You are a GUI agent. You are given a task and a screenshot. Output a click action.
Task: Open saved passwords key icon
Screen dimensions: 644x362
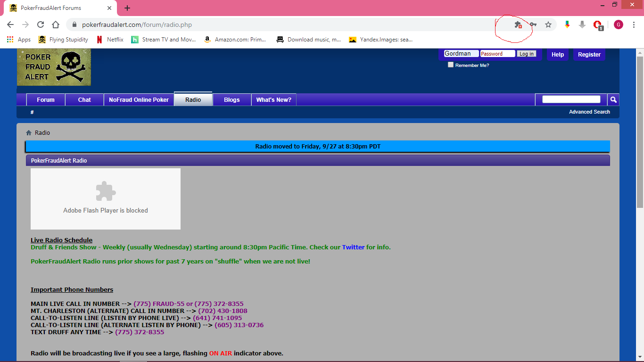click(x=533, y=25)
